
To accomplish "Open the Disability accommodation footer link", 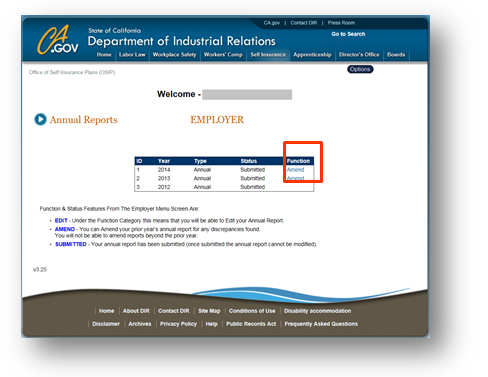I will coord(317,311).
